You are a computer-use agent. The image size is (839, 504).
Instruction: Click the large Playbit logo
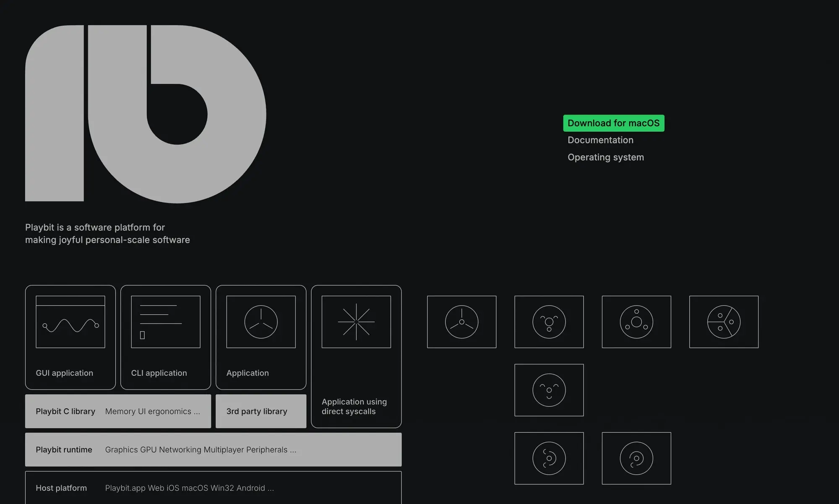146,114
